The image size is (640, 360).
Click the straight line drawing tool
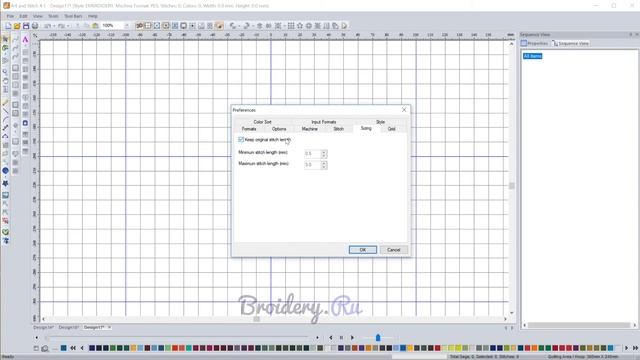[5, 111]
